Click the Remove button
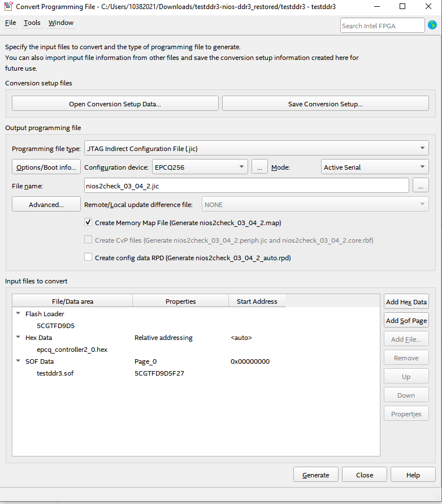442x504 pixels. (406, 357)
